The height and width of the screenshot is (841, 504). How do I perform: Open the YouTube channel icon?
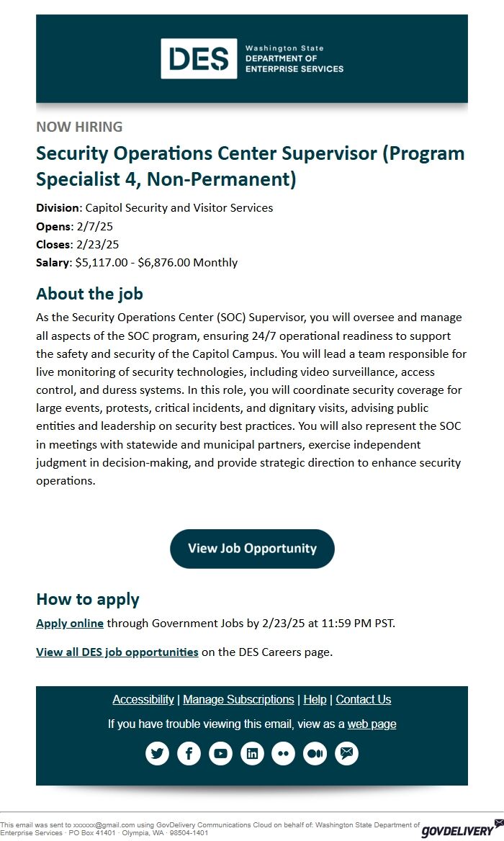click(220, 754)
